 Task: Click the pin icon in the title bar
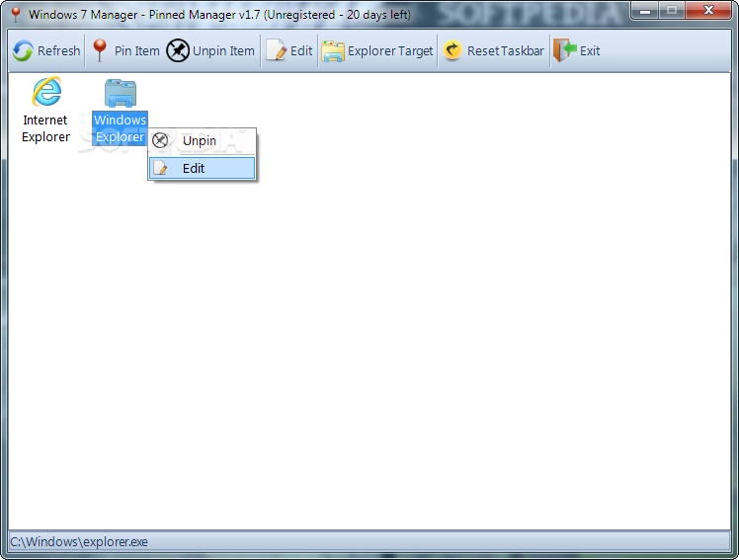click(x=16, y=14)
